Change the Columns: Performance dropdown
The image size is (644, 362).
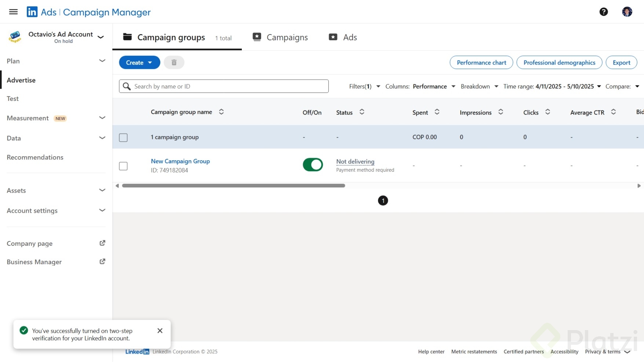[x=421, y=86]
